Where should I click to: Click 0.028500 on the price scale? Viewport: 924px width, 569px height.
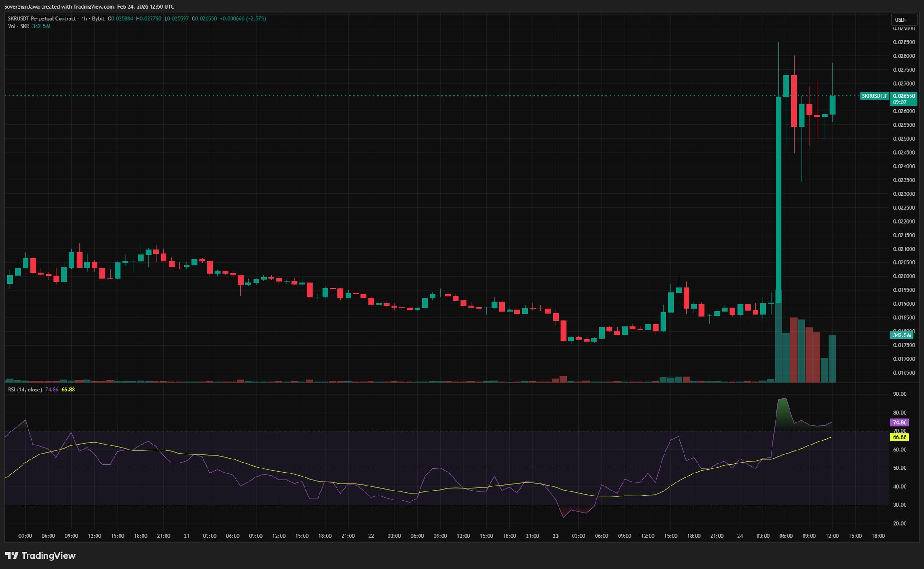coord(904,42)
